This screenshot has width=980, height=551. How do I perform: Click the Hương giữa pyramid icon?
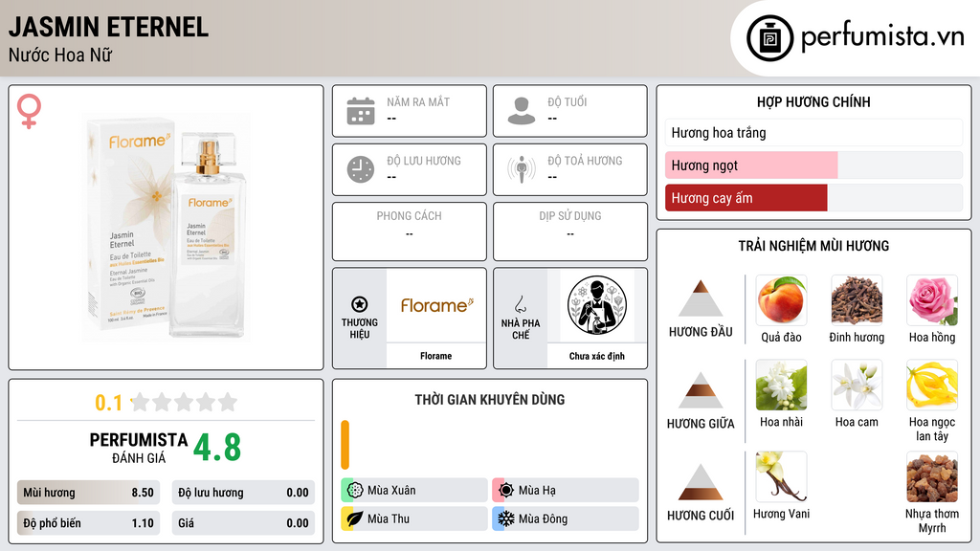(701, 390)
